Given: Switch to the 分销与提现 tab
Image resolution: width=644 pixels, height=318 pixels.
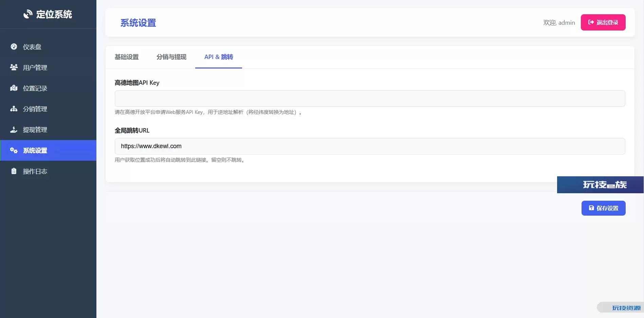Looking at the screenshot, I should coord(171,57).
